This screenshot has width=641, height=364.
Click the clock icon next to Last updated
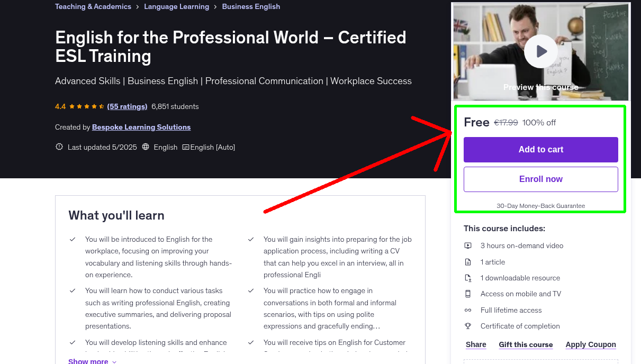(59, 147)
